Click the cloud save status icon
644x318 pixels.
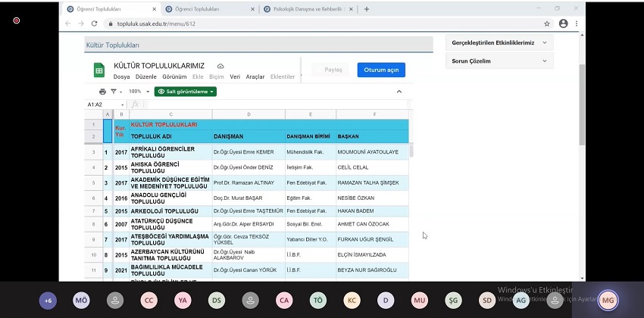tap(220, 66)
